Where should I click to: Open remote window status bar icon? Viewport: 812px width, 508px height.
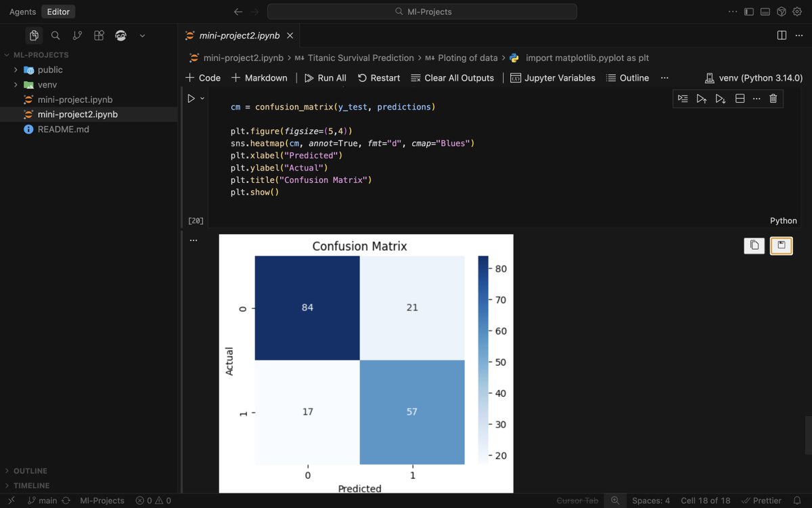click(11, 501)
